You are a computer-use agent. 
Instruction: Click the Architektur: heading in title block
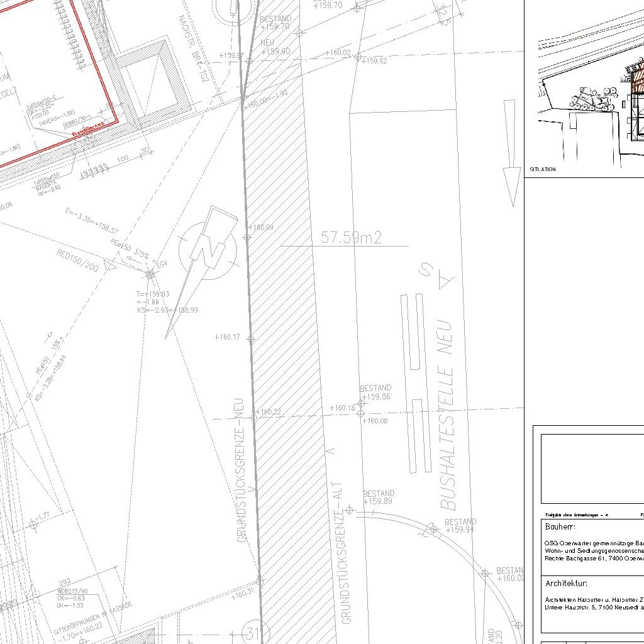(x=567, y=583)
